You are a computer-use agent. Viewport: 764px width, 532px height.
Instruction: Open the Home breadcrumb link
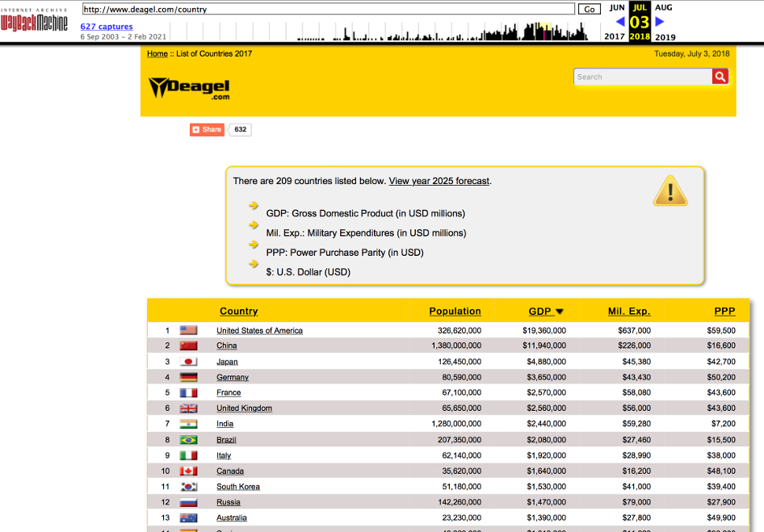click(157, 53)
